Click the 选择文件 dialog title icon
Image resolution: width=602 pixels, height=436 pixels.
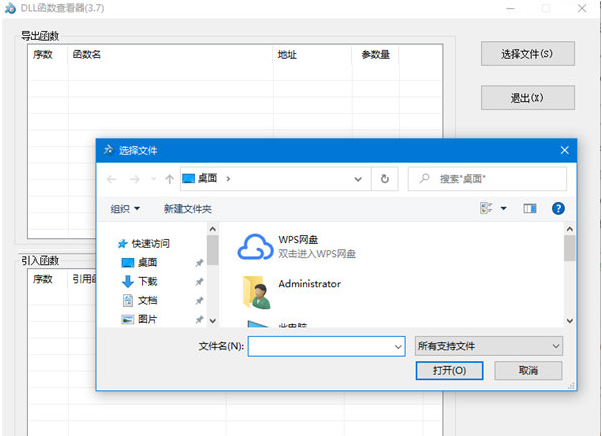point(108,150)
